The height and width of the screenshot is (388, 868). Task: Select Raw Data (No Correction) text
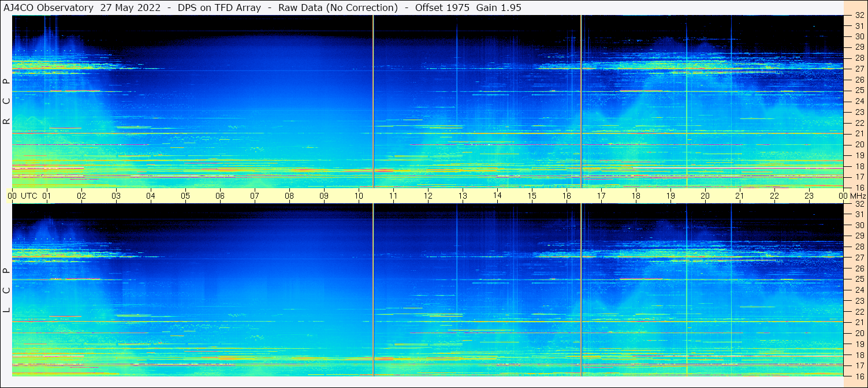338,8
